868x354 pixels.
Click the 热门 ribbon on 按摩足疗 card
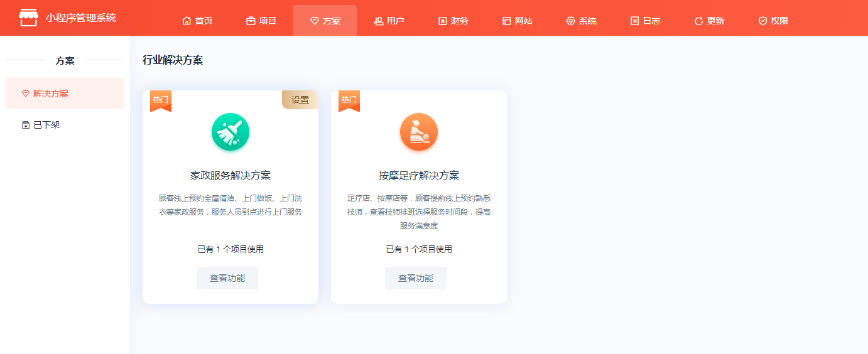click(349, 100)
